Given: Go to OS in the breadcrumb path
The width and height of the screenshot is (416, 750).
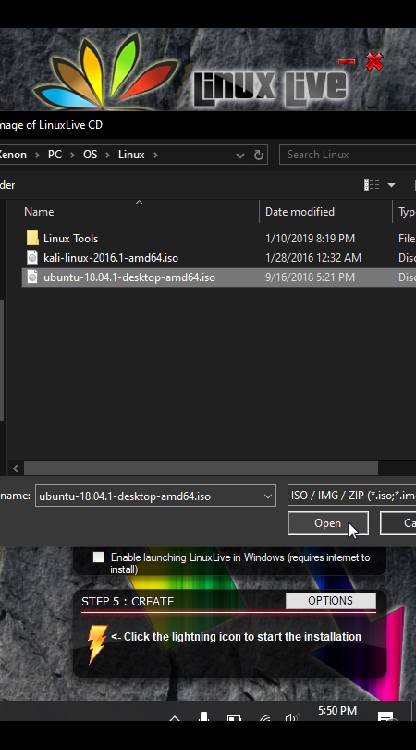Looking at the screenshot, I should 90,154.
